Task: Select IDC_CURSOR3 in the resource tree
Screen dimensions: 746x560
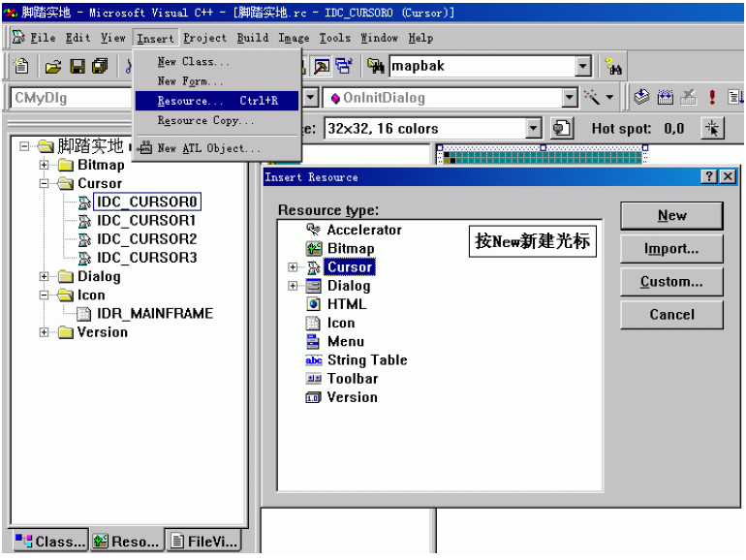Action: pos(146,258)
